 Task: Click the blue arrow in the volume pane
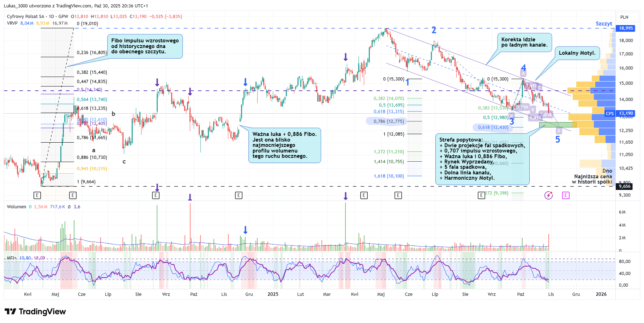(245, 230)
